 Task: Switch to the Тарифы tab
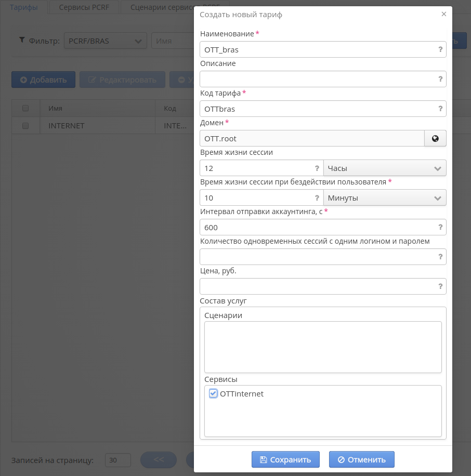coord(24,7)
